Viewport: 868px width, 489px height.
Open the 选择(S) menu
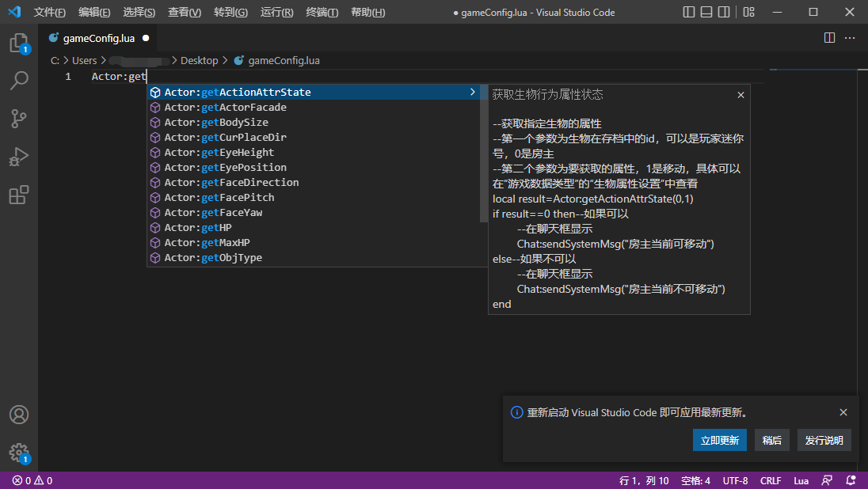click(x=139, y=12)
